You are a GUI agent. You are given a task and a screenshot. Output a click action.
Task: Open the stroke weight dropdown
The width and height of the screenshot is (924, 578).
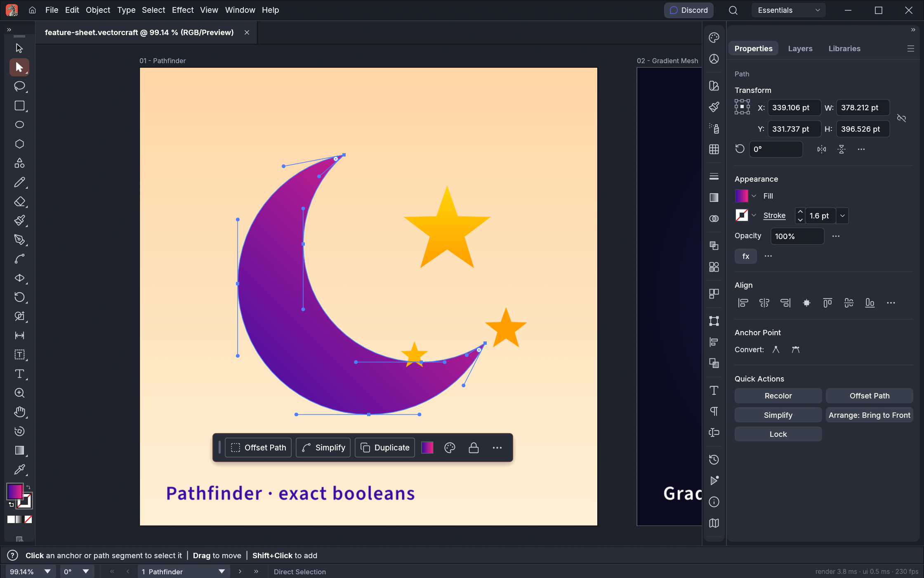point(842,216)
